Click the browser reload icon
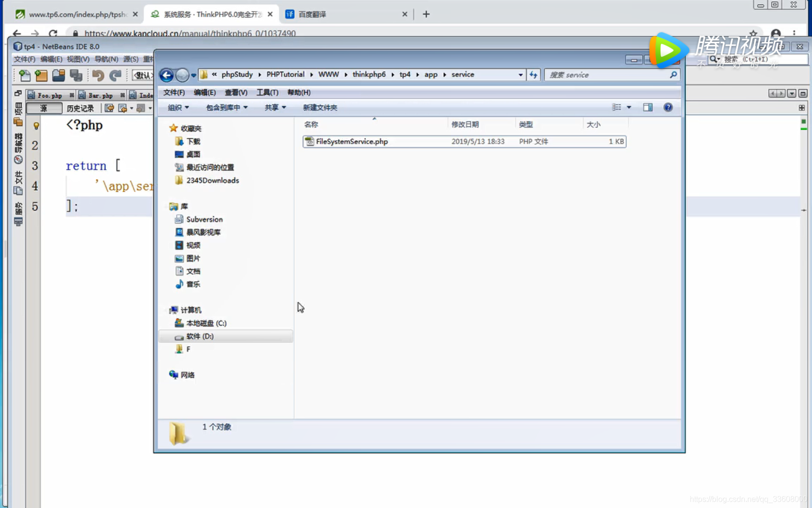The height and width of the screenshot is (508, 812). tap(53, 33)
